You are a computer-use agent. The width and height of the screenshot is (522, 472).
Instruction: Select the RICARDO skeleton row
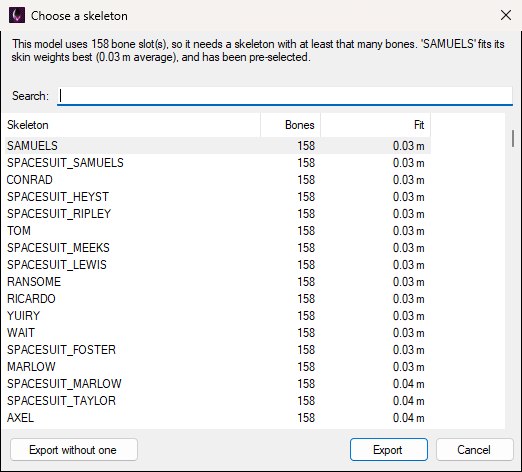(218, 299)
